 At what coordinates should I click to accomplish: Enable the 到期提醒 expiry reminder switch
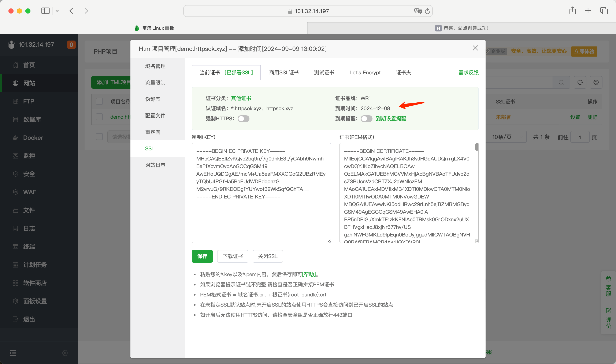click(366, 119)
